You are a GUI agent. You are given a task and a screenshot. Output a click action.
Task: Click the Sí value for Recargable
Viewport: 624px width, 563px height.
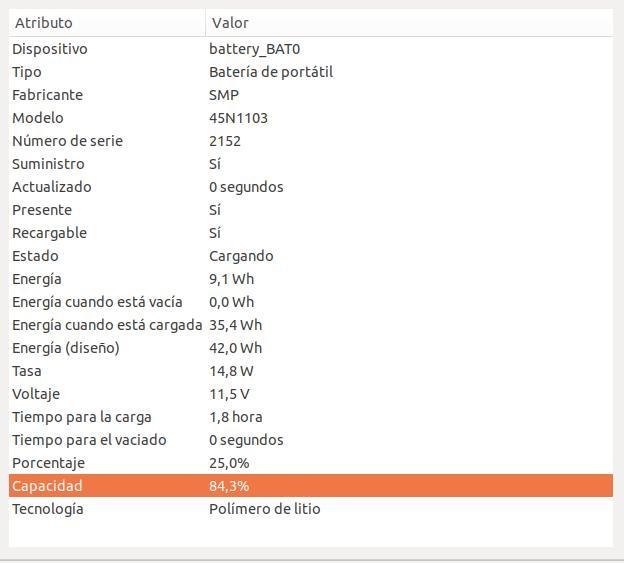[215, 233]
